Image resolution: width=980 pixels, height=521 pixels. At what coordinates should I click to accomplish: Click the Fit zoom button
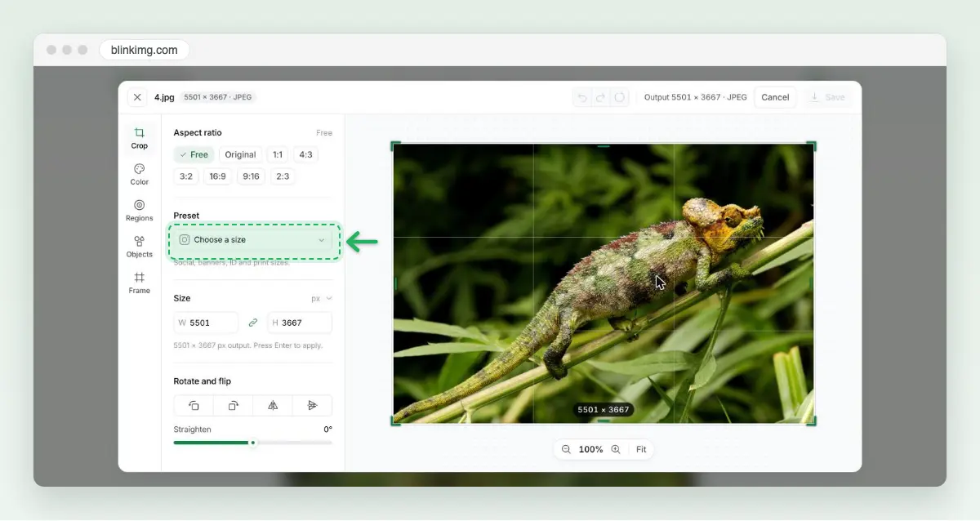(x=641, y=449)
